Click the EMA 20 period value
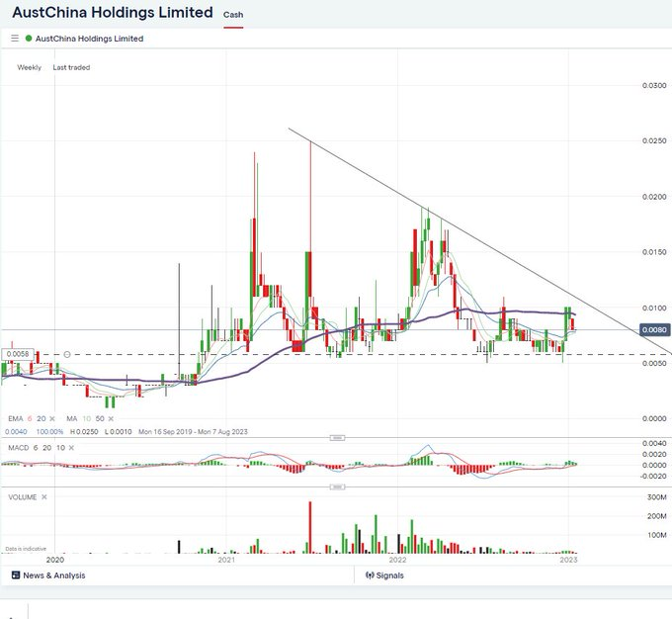The height and width of the screenshot is (619, 672). pos(42,418)
